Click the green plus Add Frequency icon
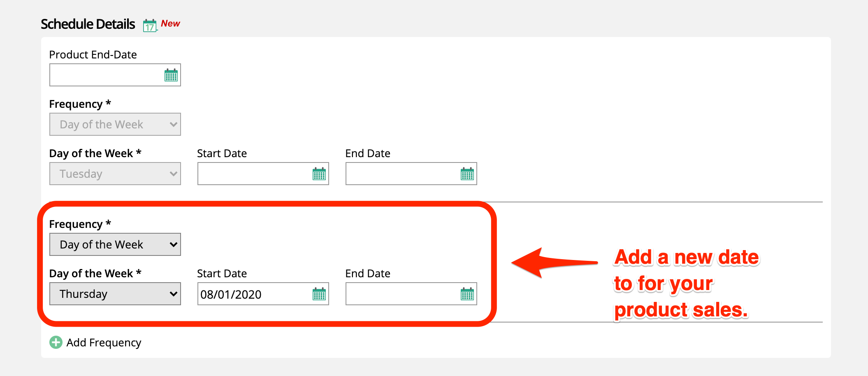868x376 pixels. pyautogui.click(x=56, y=342)
